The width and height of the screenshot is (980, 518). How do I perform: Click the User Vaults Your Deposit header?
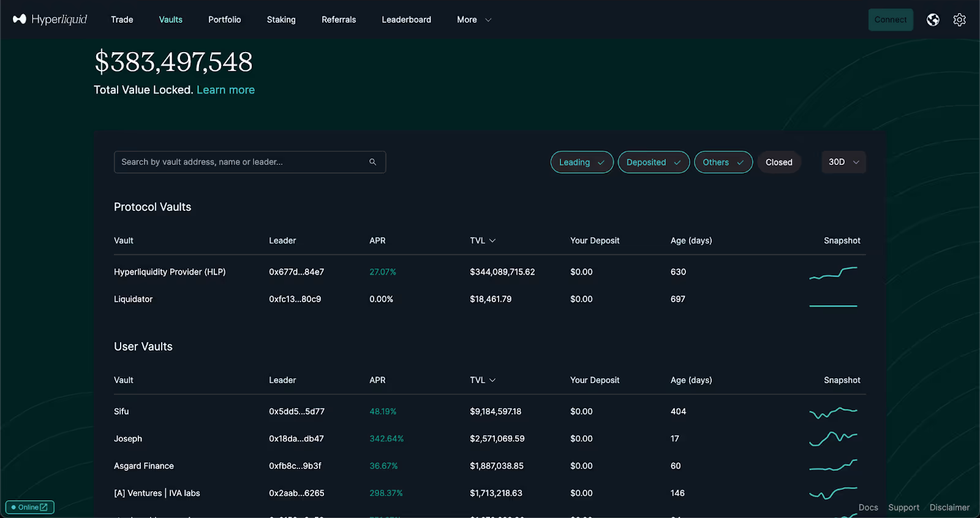coord(595,380)
